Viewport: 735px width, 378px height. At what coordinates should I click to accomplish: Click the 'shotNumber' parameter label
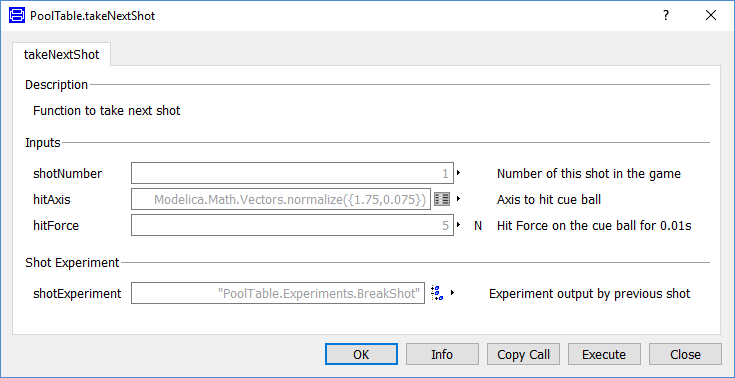pyautogui.click(x=68, y=174)
